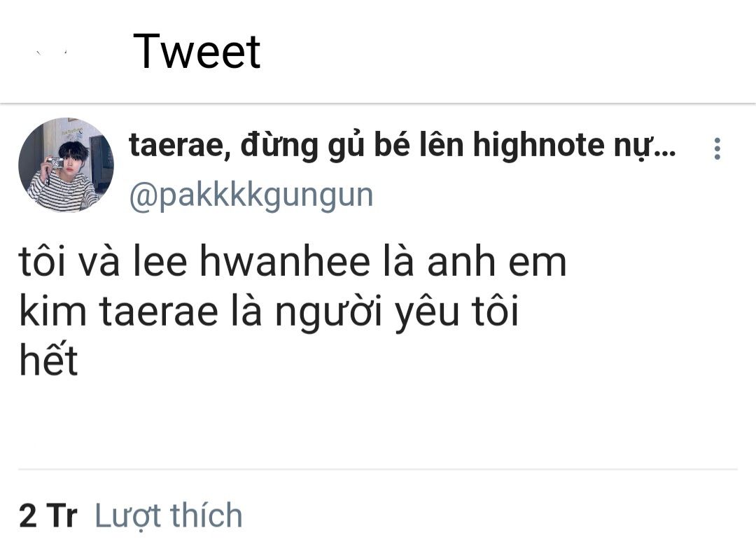Click the words 'anh em' ending first line
This screenshot has width=756, height=549.
pos(496,262)
